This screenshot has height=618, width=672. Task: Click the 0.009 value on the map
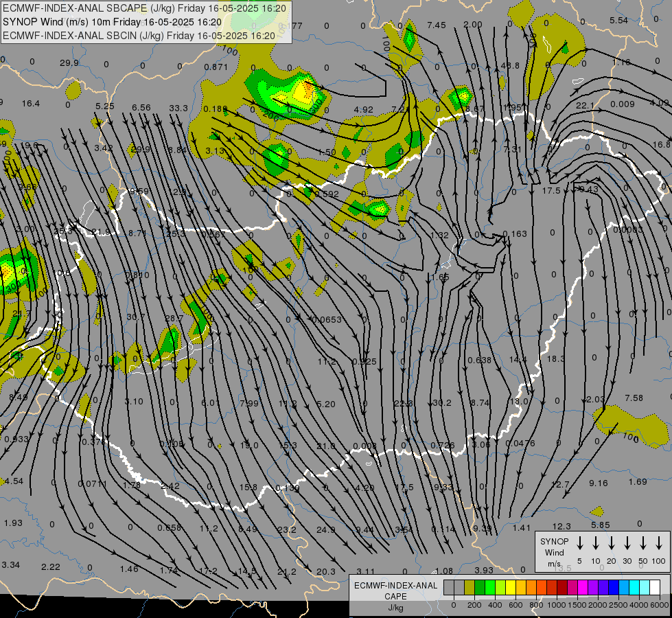tap(623, 104)
